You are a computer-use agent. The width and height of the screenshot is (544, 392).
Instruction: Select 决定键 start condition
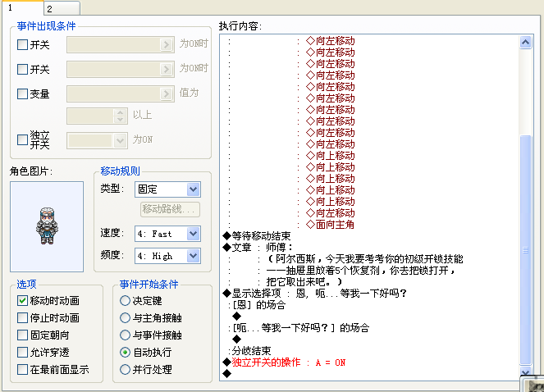pos(125,300)
